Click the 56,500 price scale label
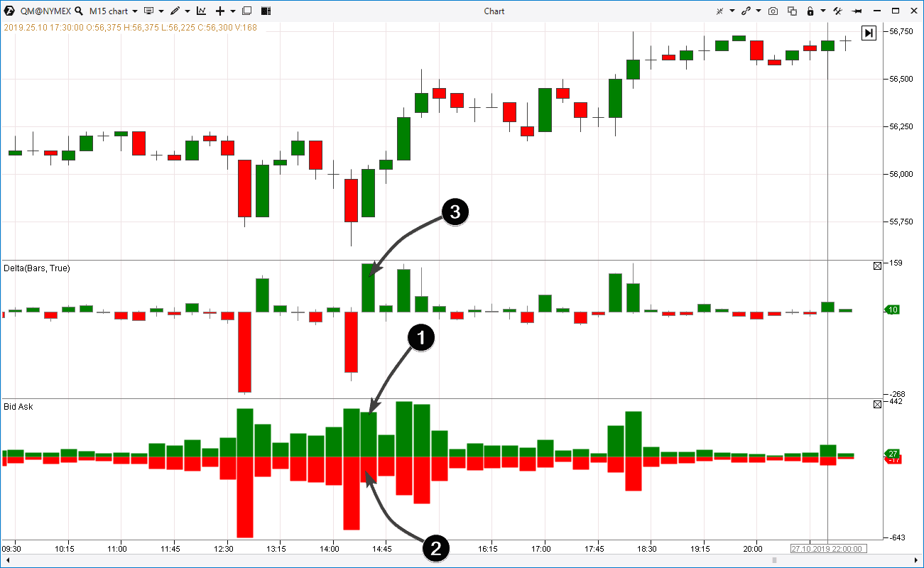924x568 pixels. (x=901, y=79)
